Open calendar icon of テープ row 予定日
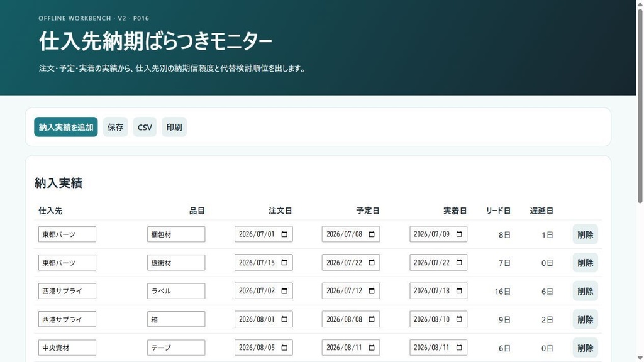644x362 pixels. pos(372,347)
